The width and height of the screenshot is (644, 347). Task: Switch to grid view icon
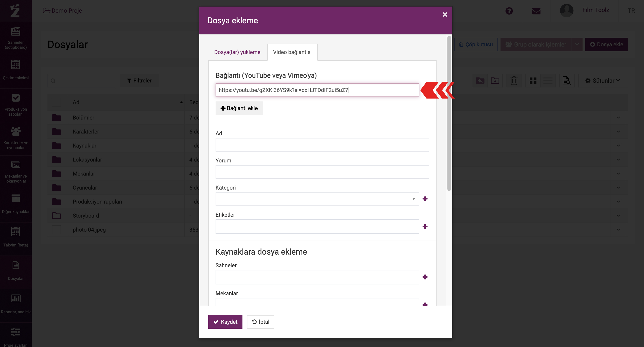(533, 81)
